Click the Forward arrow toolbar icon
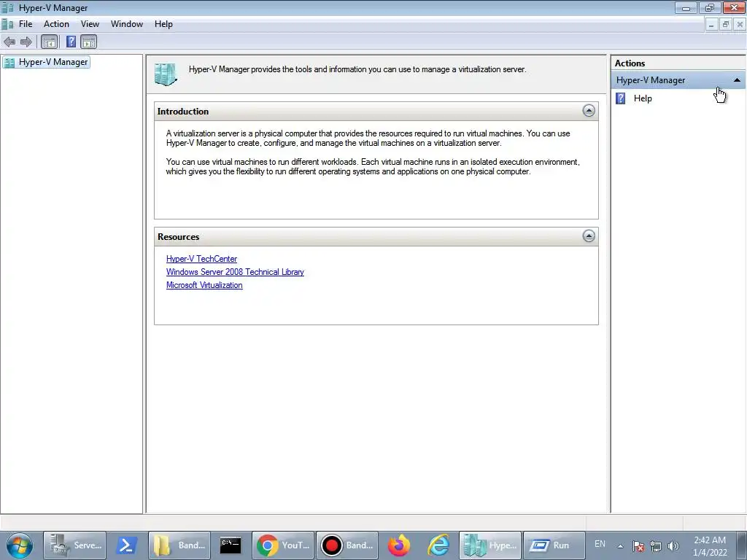The image size is (747, 560). 26,42
